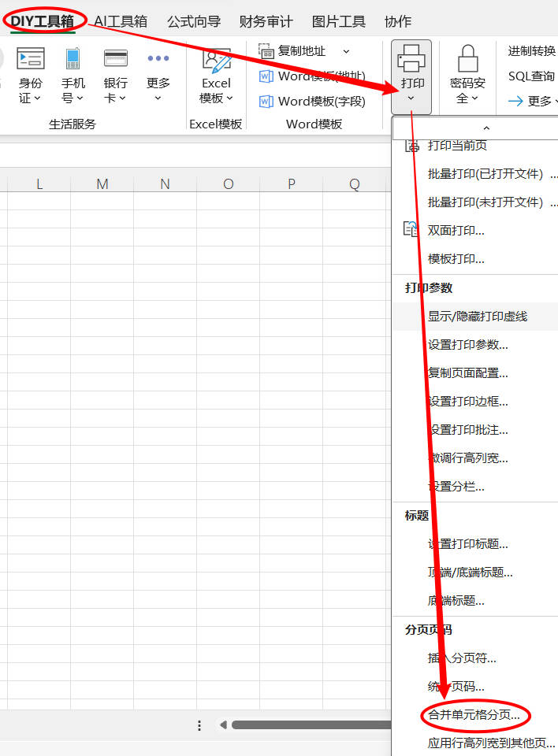Click 设置打印标题 menu entry
The width and height of the screenshot is (558, 756).
click(467, 544)
